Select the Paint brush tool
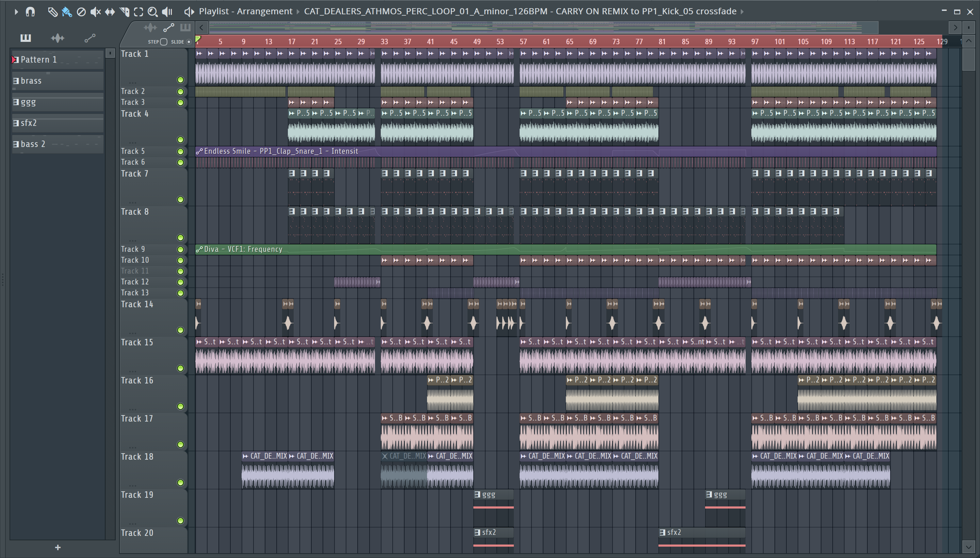This screenshot has width=980, height=558. pyautogui.click(x=67, y=12)
